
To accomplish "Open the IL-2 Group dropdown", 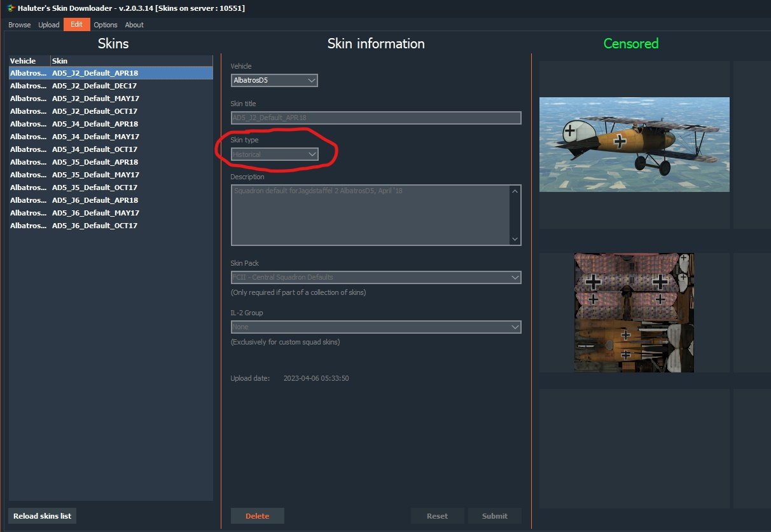I will [376, 327].
